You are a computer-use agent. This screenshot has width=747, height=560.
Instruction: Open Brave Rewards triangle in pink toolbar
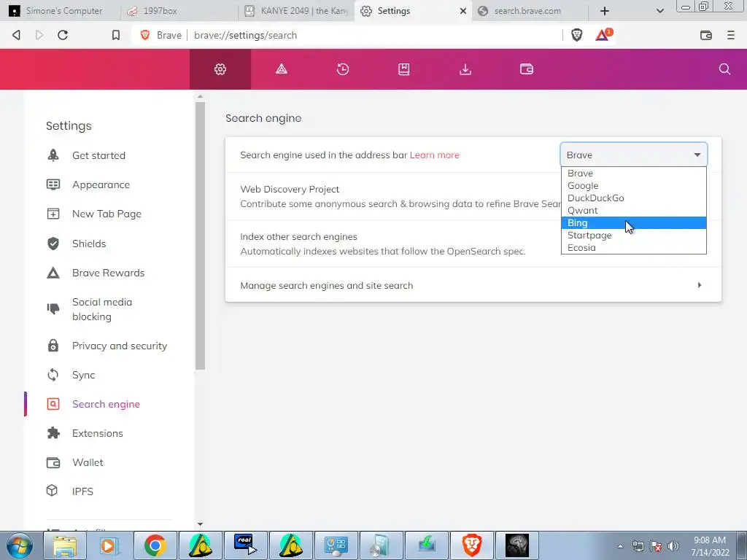pos(282,69)
